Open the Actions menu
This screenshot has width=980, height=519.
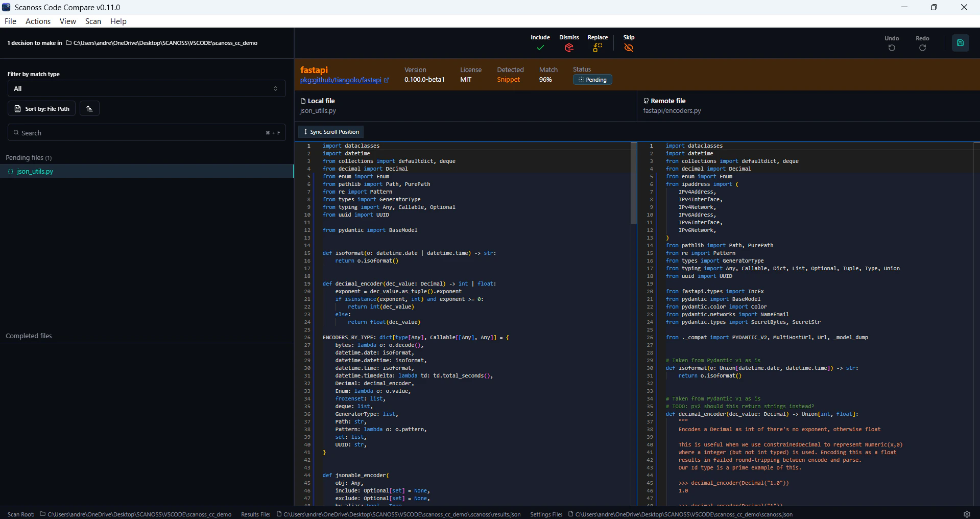(38, 21)
